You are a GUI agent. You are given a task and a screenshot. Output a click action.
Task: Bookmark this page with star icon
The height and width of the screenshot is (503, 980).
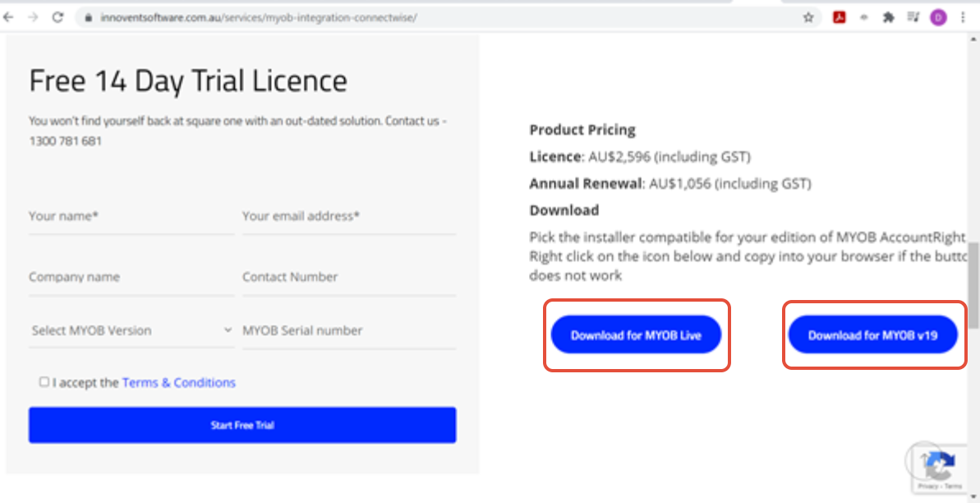coord(808,17)
